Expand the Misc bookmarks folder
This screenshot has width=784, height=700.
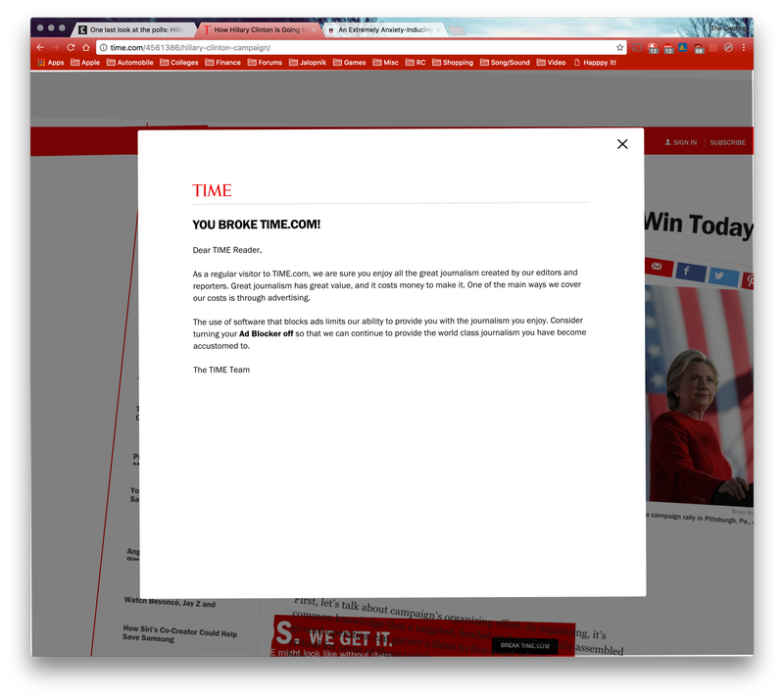tap(385, 63)
